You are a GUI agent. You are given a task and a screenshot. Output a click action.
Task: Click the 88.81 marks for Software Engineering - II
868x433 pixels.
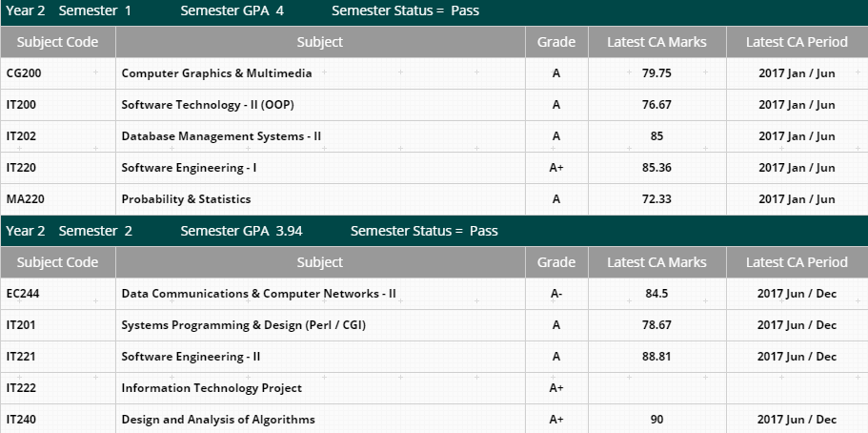(x=657, y=357)
